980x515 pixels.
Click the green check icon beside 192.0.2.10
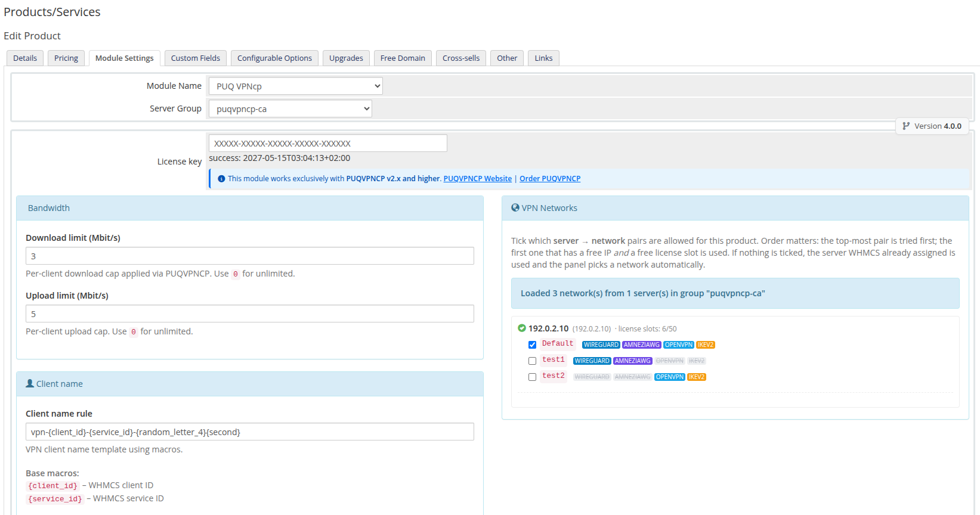(522, 328)
